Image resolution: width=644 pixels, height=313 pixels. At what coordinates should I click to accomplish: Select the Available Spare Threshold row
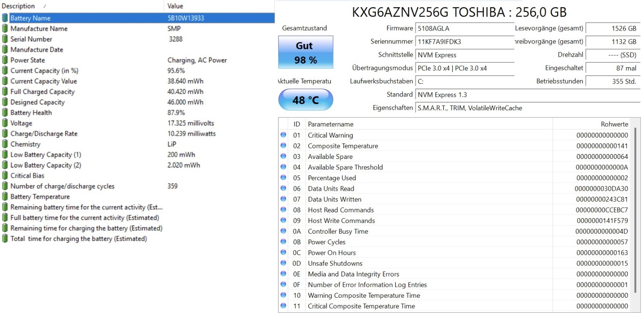[x=455, y=167]
